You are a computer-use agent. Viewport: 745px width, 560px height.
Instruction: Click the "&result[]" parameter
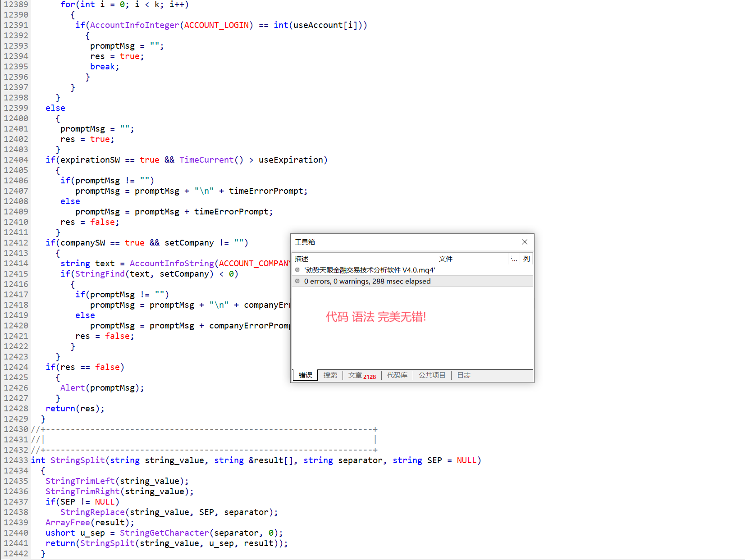(271, 460)
